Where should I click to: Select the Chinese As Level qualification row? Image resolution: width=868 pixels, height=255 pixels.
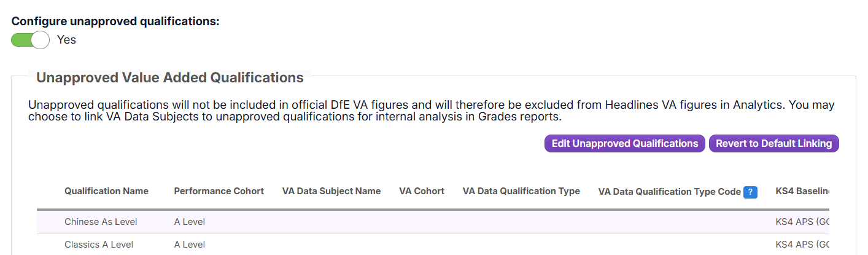pyautogui.click(x=101, y=222)
